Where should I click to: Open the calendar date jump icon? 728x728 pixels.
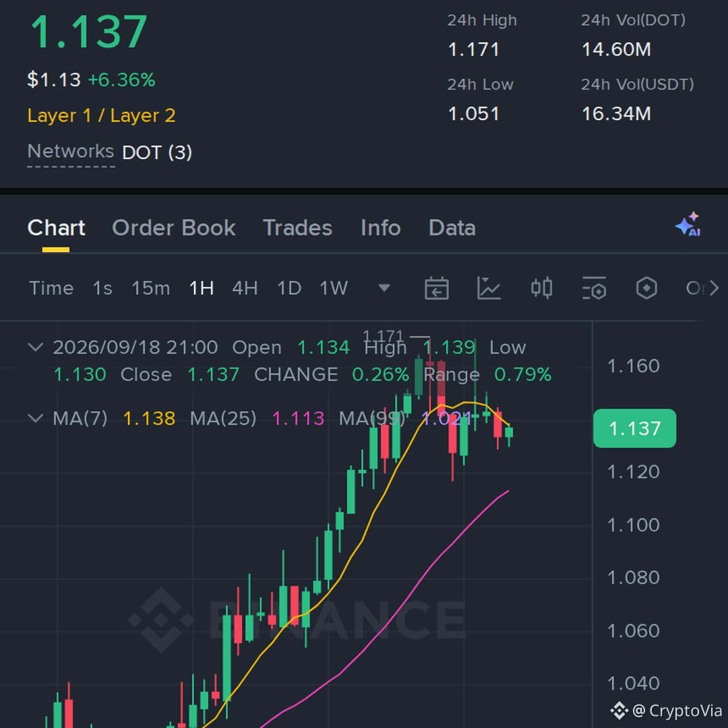coord(436,289)
